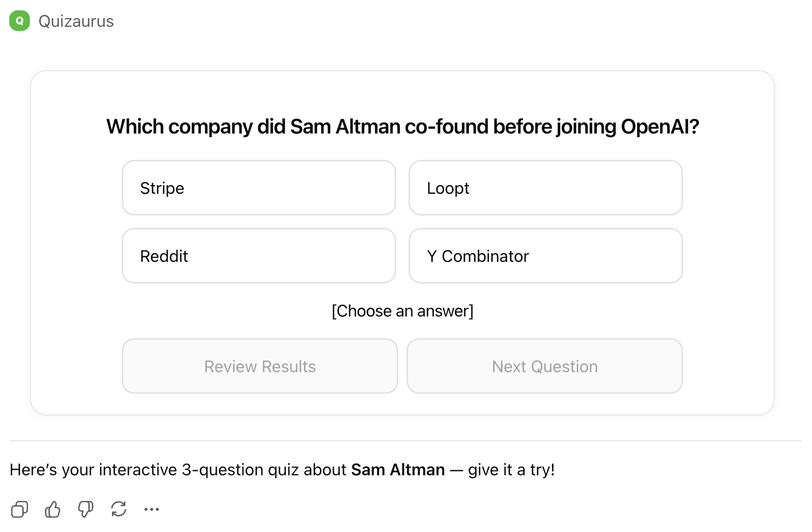Copy the response
This screenshot has width=812, height=532.
pos(20,509)
